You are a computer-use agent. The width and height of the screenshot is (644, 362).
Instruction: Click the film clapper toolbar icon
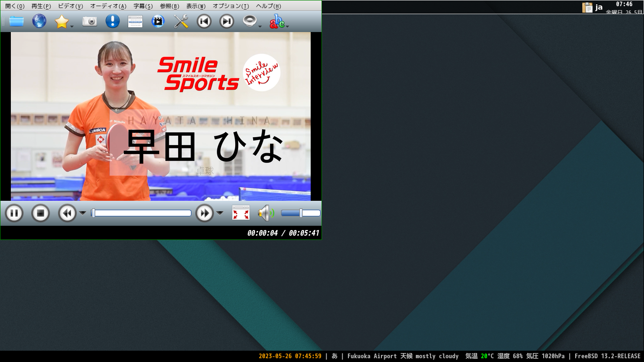pyautogui.click(x=158, y=21)
